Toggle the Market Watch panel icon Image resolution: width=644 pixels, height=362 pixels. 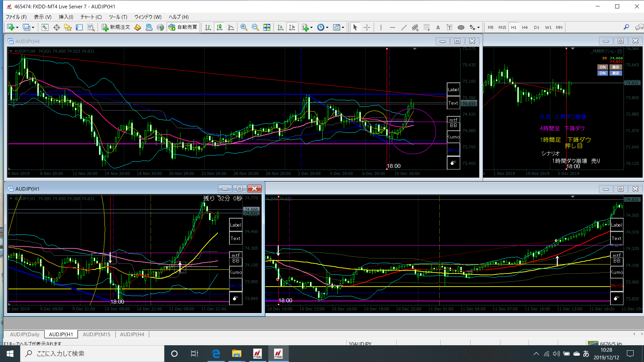[45, 27]
